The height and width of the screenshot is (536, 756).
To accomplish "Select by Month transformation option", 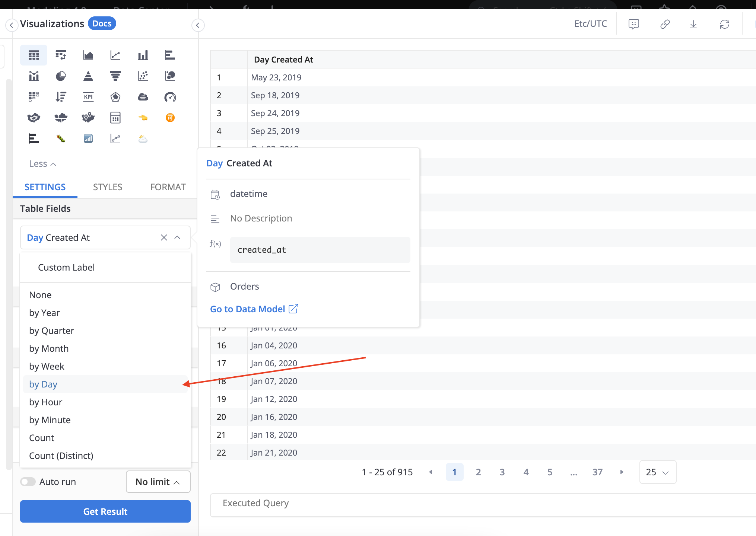I will point(49,348).
